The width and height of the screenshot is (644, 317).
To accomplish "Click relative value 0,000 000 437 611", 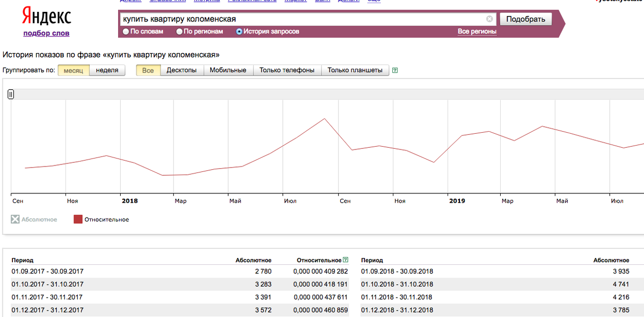I will 320,297.
